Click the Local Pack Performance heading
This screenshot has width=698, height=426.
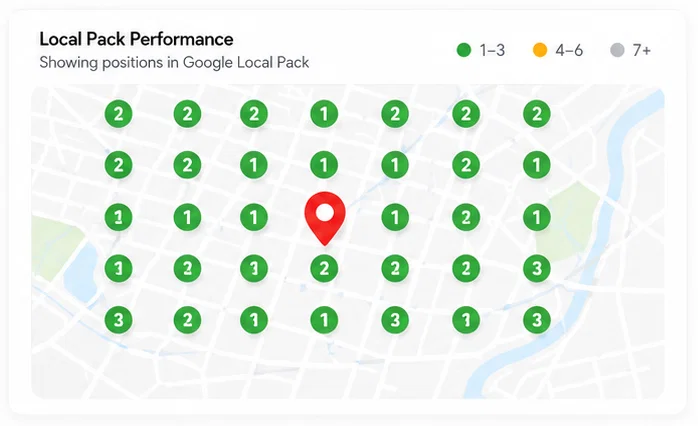[136, 39]
